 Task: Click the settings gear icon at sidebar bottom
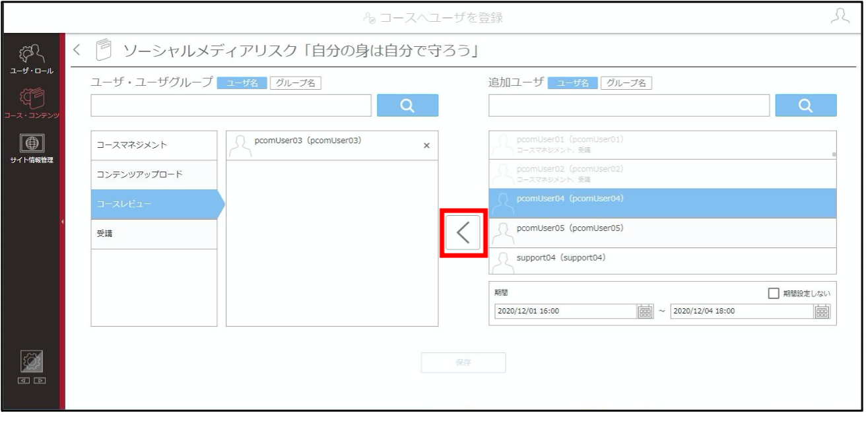[32, 363]
